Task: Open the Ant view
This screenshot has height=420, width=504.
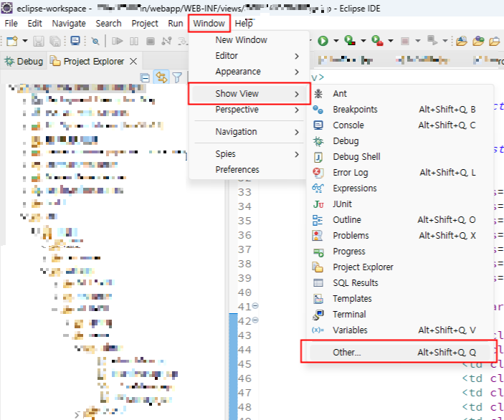Action: [400, 93]
